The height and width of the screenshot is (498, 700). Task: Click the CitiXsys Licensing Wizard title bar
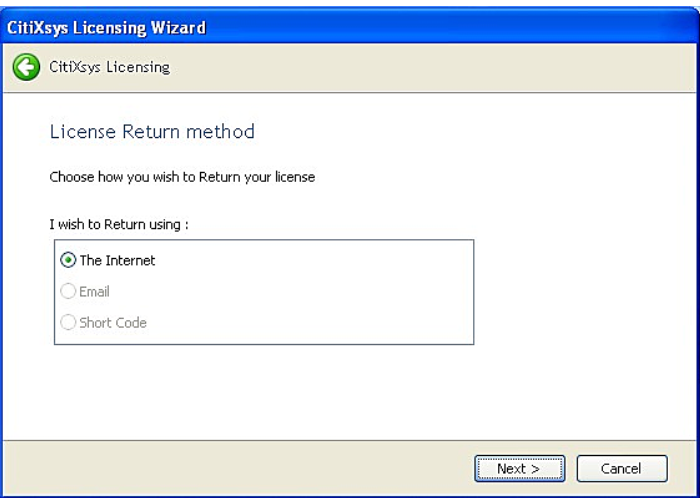[x=350, y=27]
